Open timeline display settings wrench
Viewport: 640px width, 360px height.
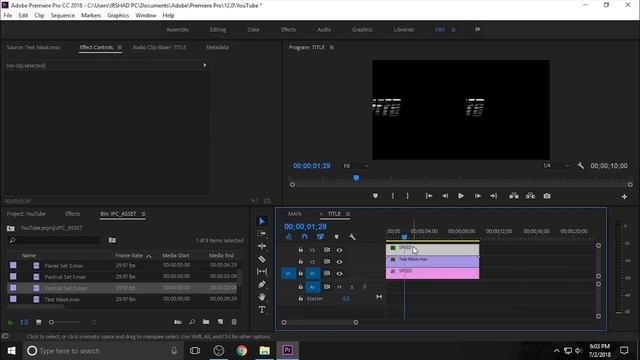pyautogui.click(x=352, y=237)
